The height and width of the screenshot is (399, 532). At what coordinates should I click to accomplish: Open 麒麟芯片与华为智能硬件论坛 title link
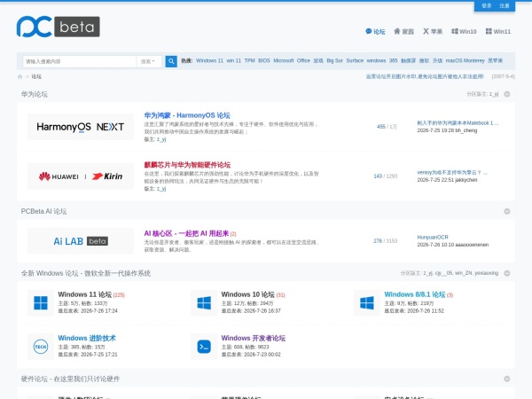(x=187, y=165)
